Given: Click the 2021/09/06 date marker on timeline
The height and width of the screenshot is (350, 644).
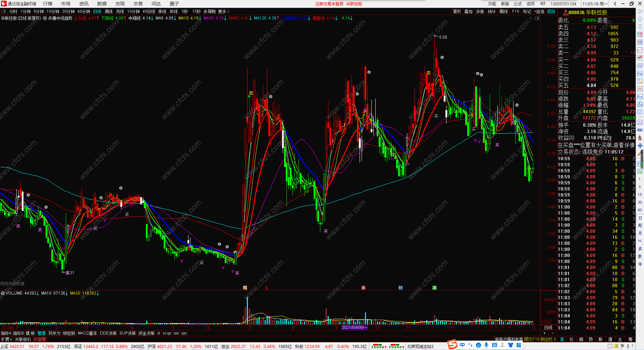Looking at the screenshot, I should tap(355, 327).
